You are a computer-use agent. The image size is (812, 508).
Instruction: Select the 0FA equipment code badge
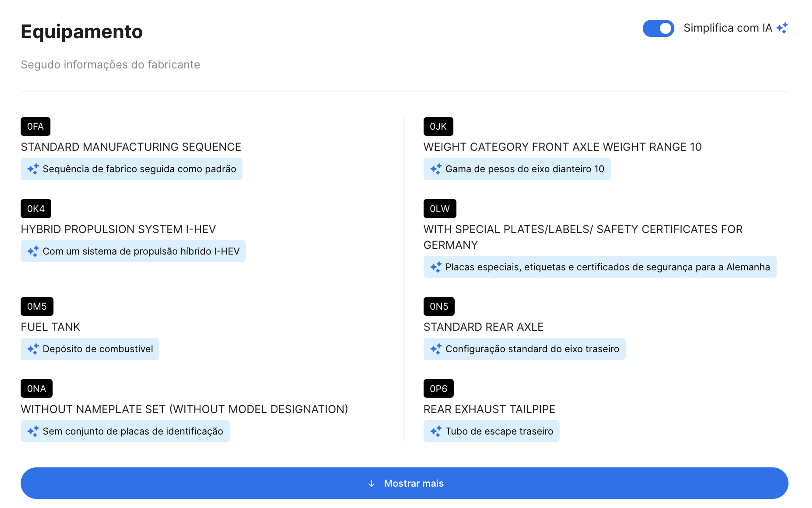tap(36, 126)
